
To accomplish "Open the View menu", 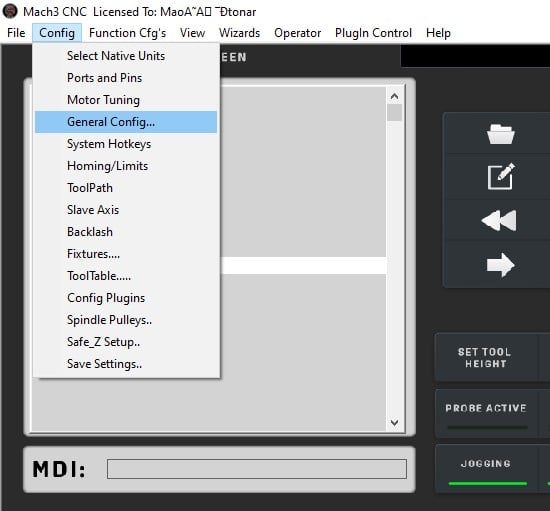I will click(x=192, y=33).
